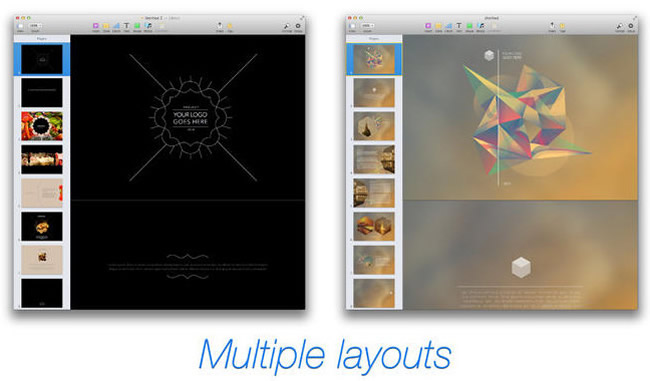Select the eighth gold thumbnail in right window

point(374,293)
